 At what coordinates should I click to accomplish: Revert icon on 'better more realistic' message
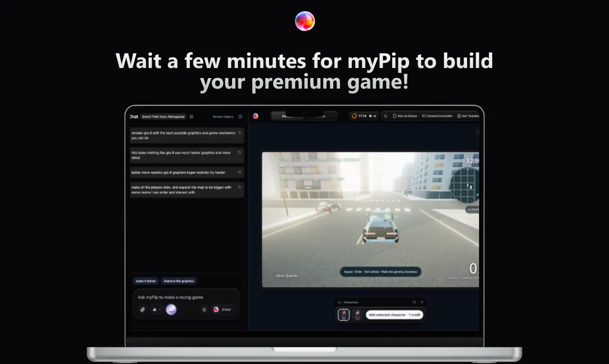click(x=239, y=172)
